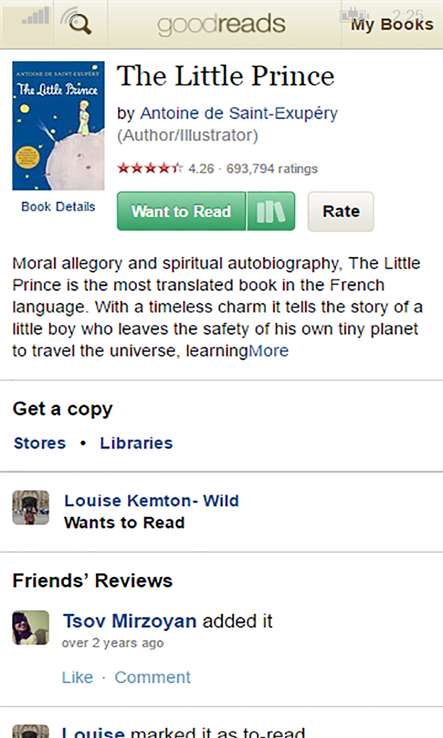Comment on Tsov Mirzoyan's update
The image size is (443, 738).
click(153, 677)
